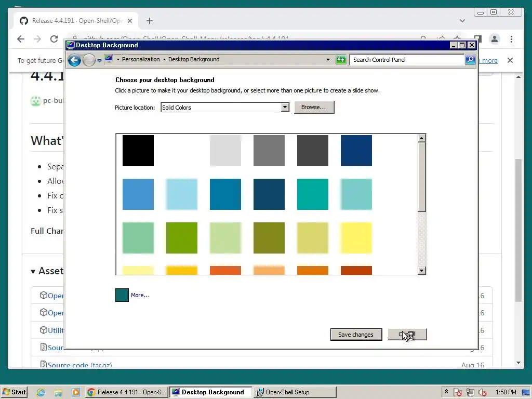Click the Browse... button
The image size is (532, 399).
pyautogui.click(x=314, y=107)
